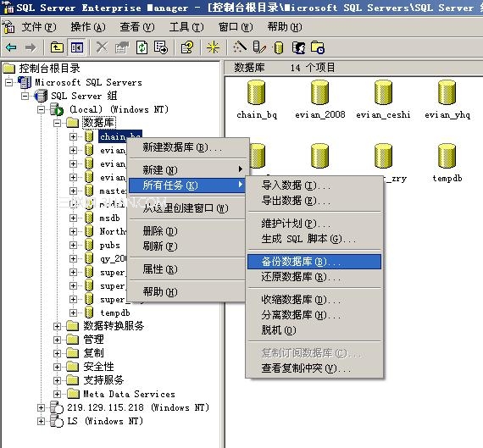Click the New Database cylinder toolbar icon

pos(279,47)
